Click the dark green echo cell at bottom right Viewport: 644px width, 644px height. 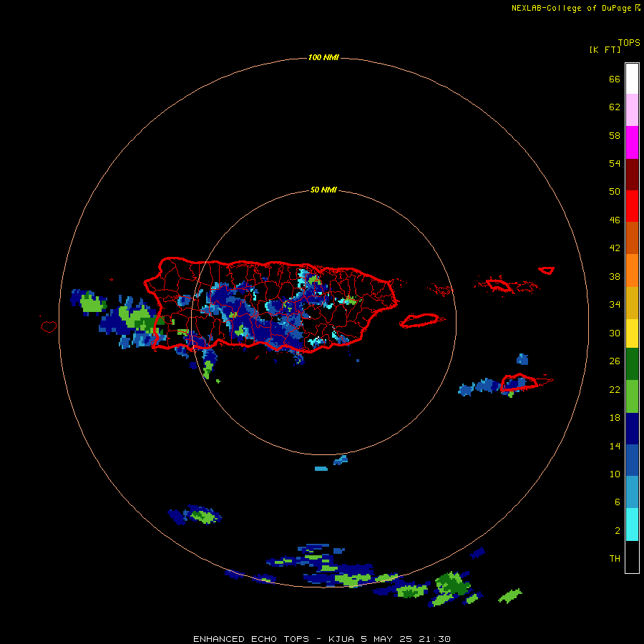(x=453, y=584)
